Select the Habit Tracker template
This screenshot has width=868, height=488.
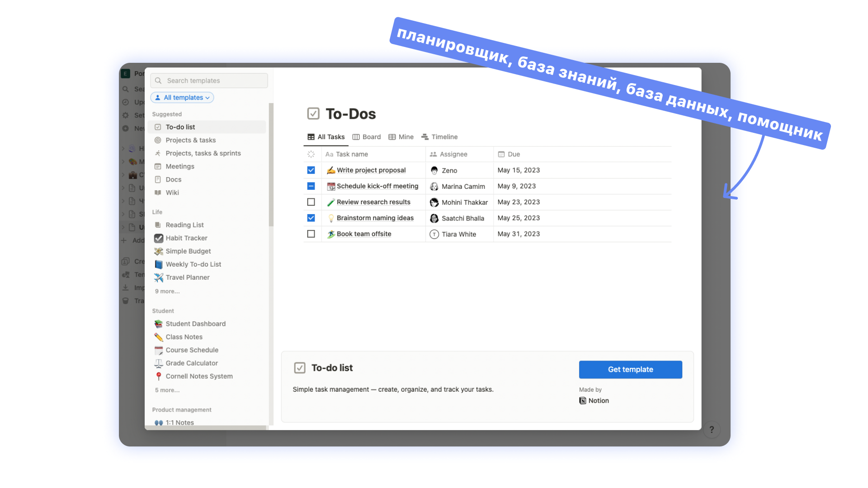[207, 238]
